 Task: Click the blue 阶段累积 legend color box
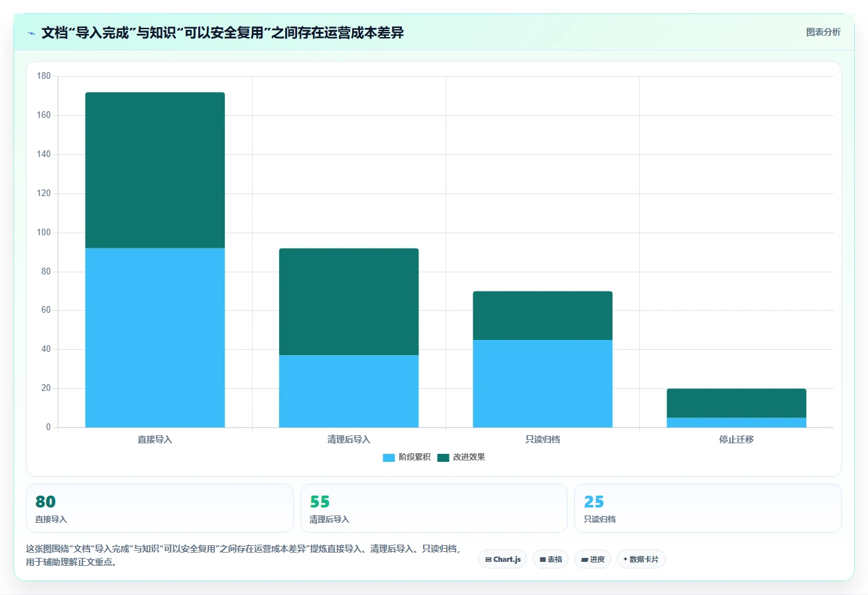tap(389, 457)
